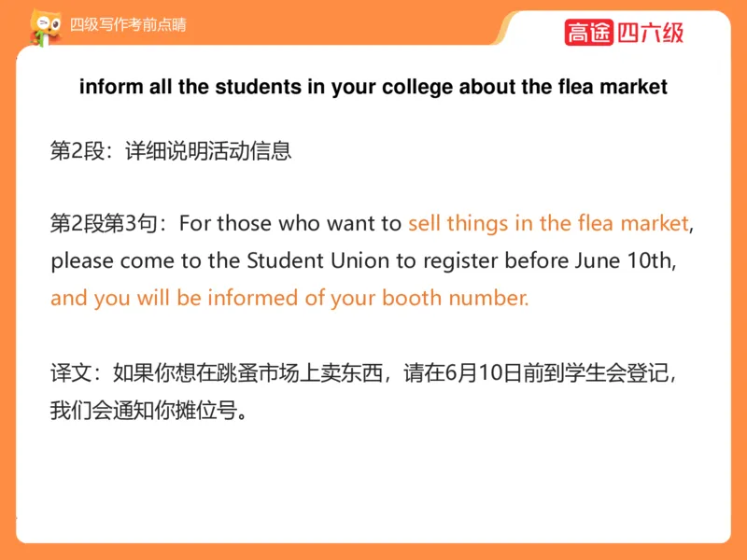The width and height of the screenshot is (747, 560).
Task: Click the text 'For those who want to'
Action: tap(289, 224)
